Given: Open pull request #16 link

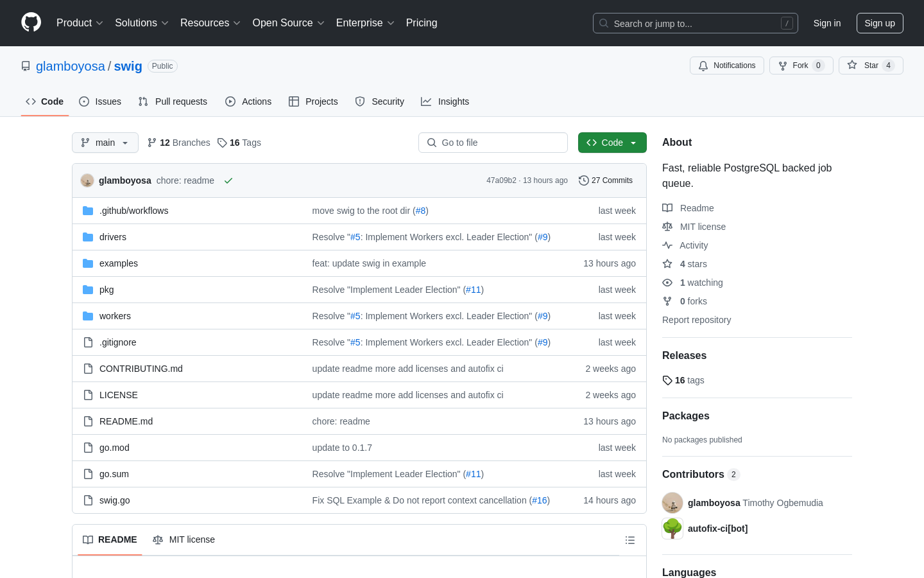Looking at the screenshot, I should coord(540,500).
